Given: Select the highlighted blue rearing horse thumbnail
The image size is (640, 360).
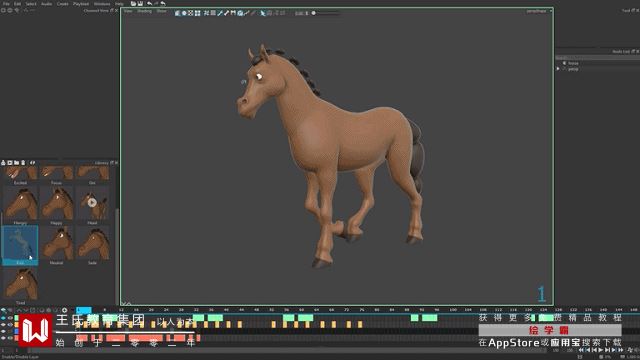Looking at the screenshot, I should click(x=20, y=244).
